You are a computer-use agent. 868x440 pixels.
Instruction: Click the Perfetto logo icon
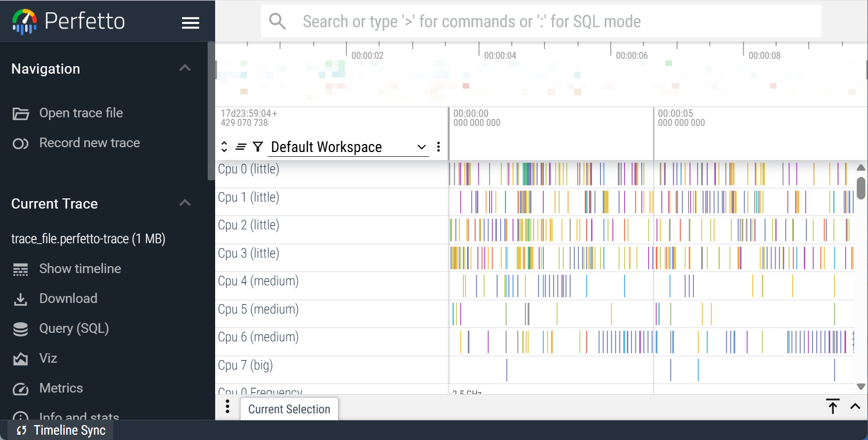click(x=25, y=21)
